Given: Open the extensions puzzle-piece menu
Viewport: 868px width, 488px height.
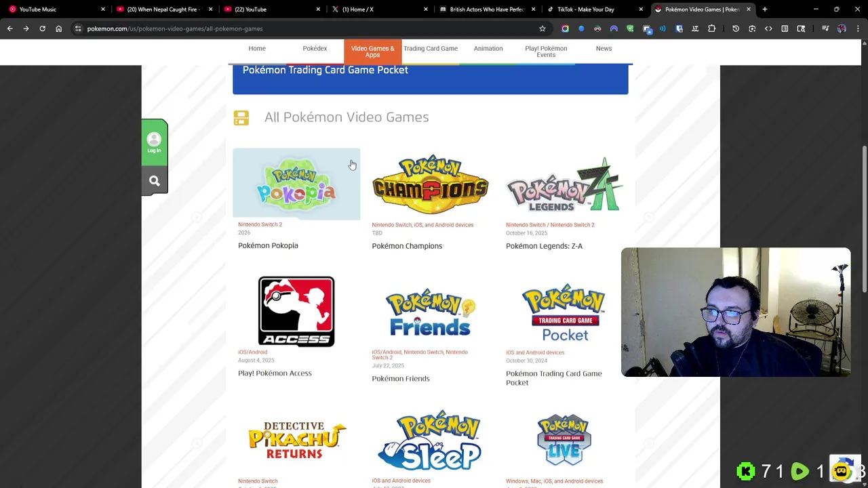Looking at the screenshot, I should click(711, 28).
